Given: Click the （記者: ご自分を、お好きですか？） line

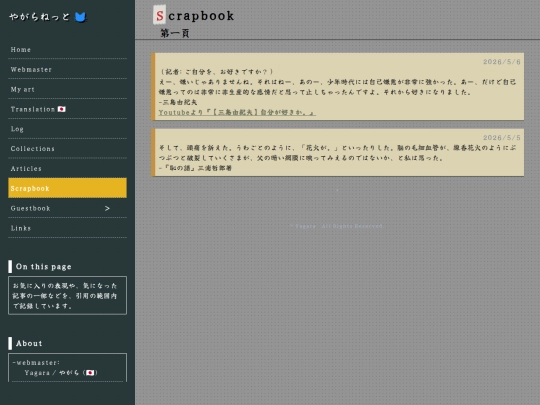Looking at the screenshot, I should click(217, 72).
